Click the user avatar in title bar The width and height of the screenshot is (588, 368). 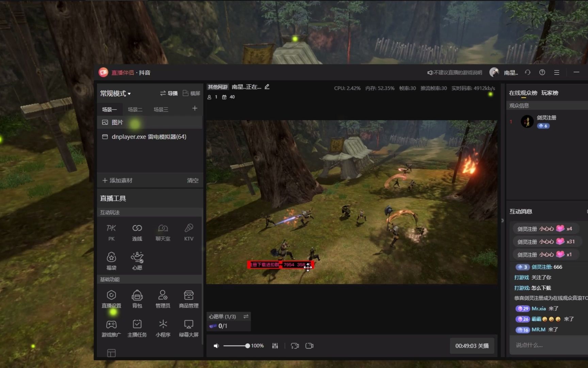point(494,72)
